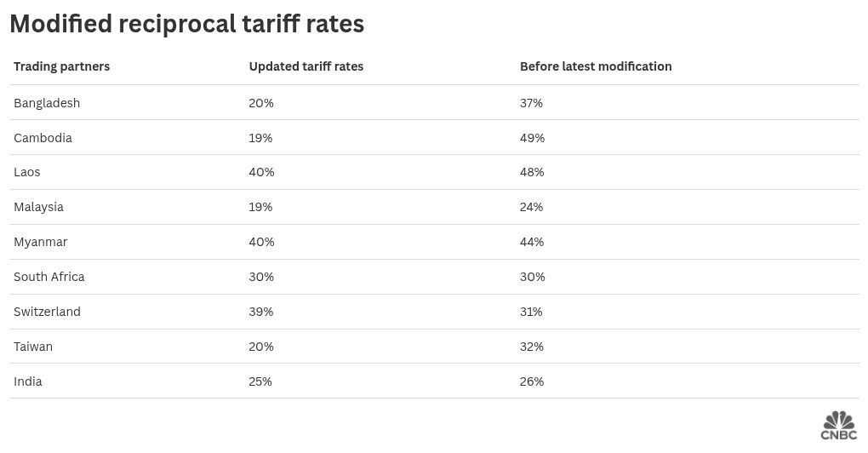Click the CNBC peacock logo

click(x=838, y=426)
